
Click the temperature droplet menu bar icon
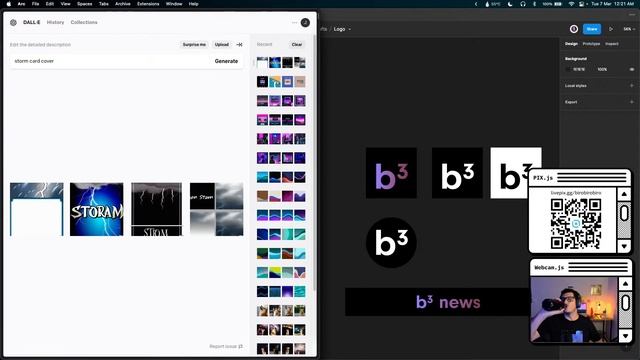[x=487, y=4]
